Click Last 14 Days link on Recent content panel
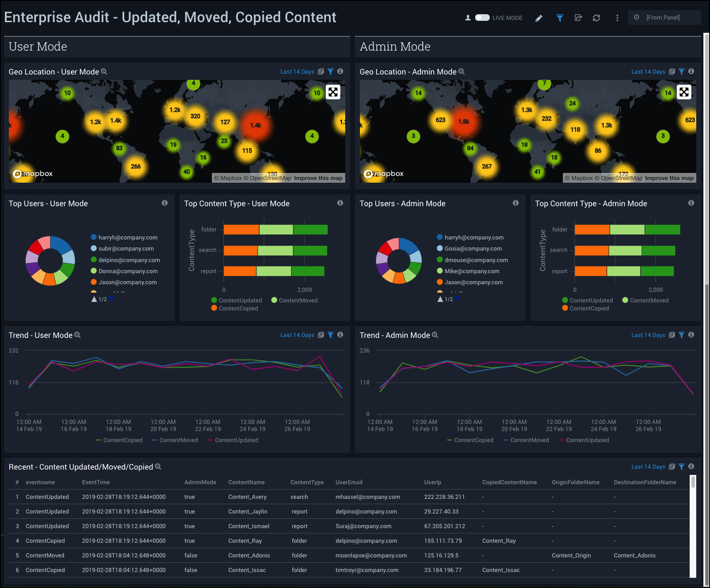The height and width of the screenshot is (588, 710). point(648,467)
